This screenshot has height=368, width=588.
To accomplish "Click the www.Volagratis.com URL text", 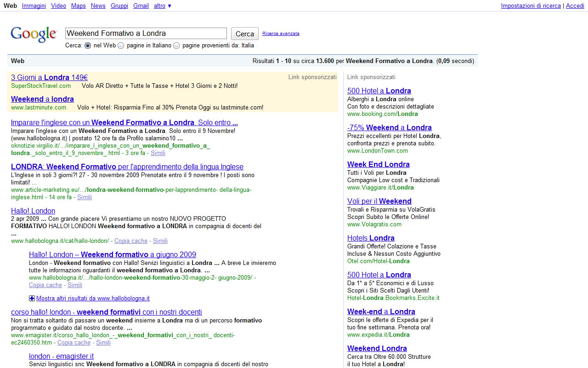I will tap(374, 224).
